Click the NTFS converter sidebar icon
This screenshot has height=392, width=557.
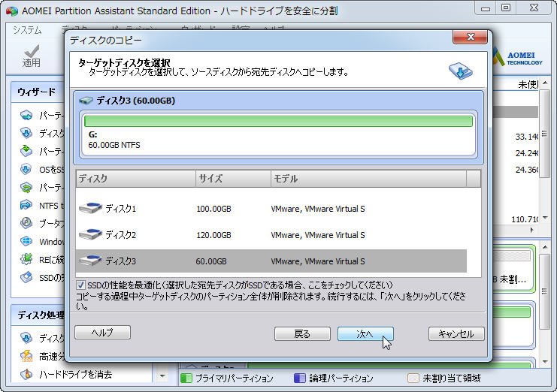pyautogui.click(x=26, y=205)
